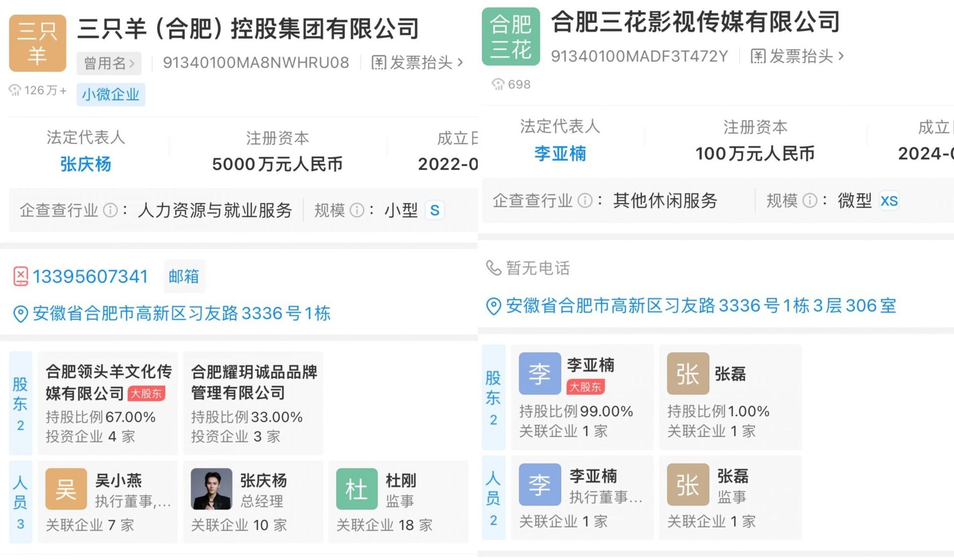Expand the 曾用名 former names
Image resolution: width=954 pixels, height=560 pixels.
(109, 63)
